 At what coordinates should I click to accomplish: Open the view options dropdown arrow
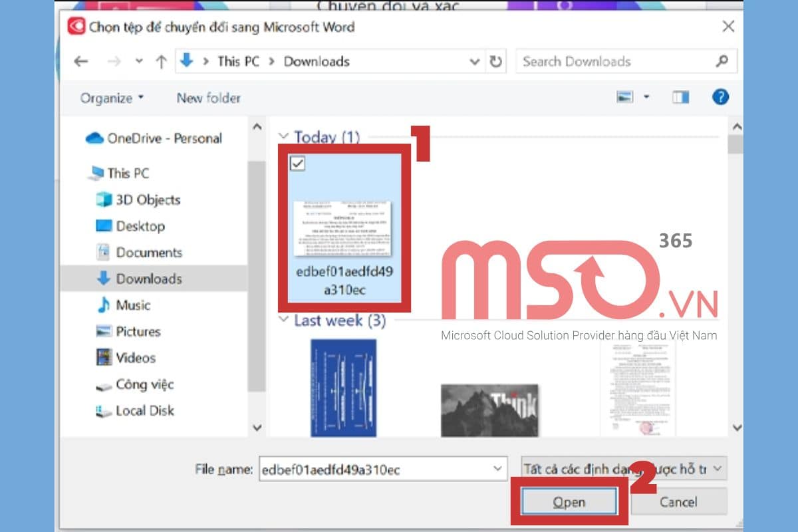pos(646,98)
